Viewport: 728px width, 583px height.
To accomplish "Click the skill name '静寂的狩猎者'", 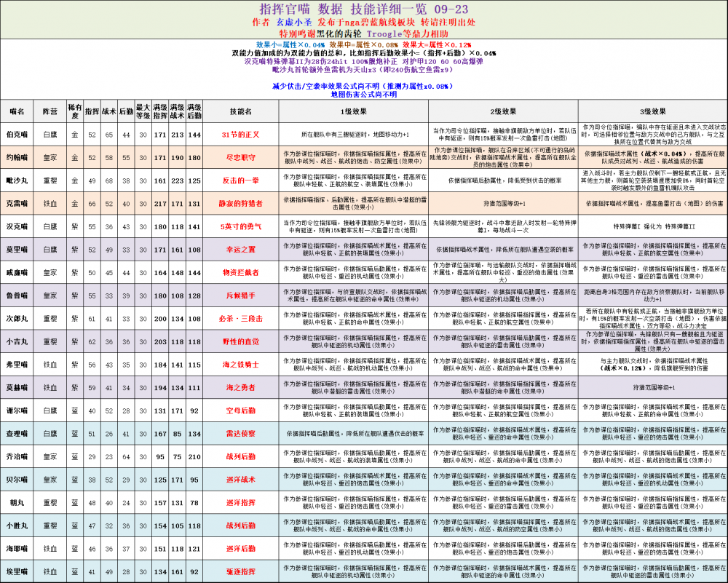I will click(x=240, y=204).
